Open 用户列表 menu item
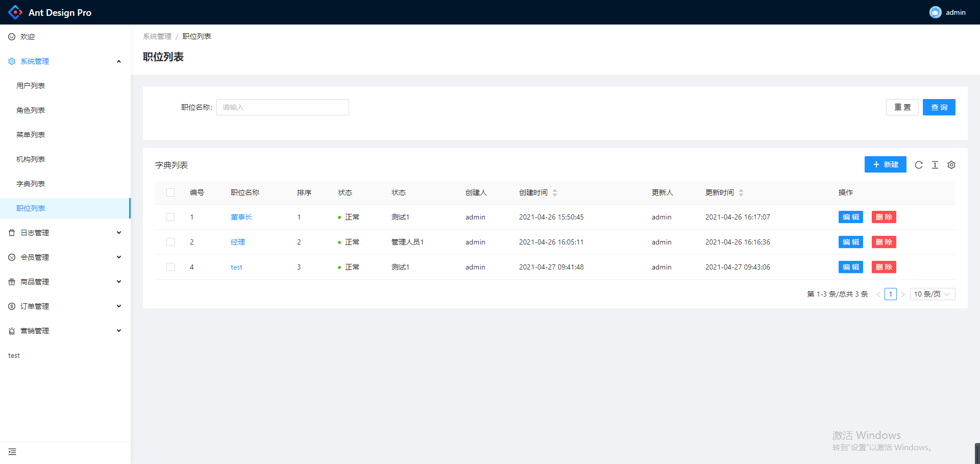This screenshot has height=464, width=980. (65, 86)
